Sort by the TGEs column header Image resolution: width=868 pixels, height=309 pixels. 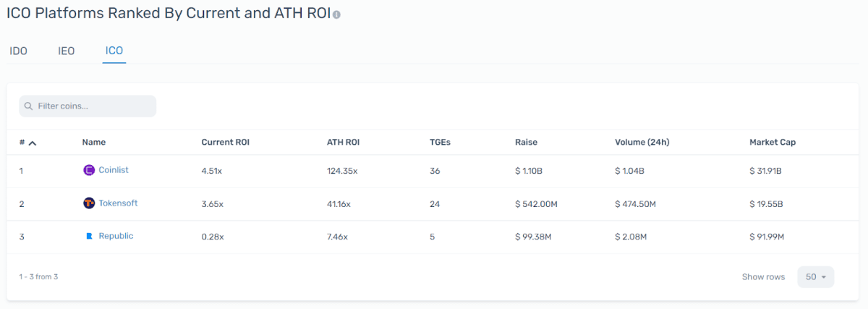pos(440,143)
